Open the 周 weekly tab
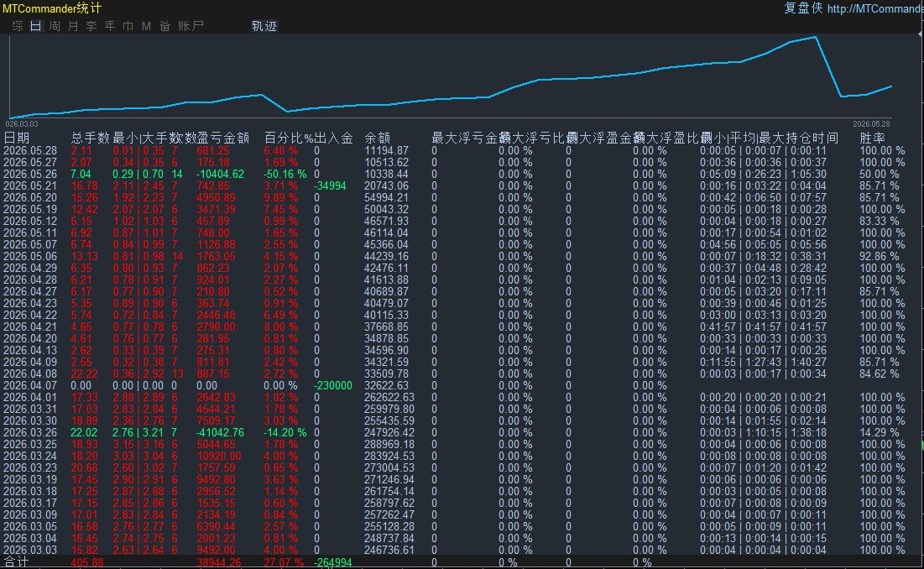924x569 pixels. [x=55, y=26]
